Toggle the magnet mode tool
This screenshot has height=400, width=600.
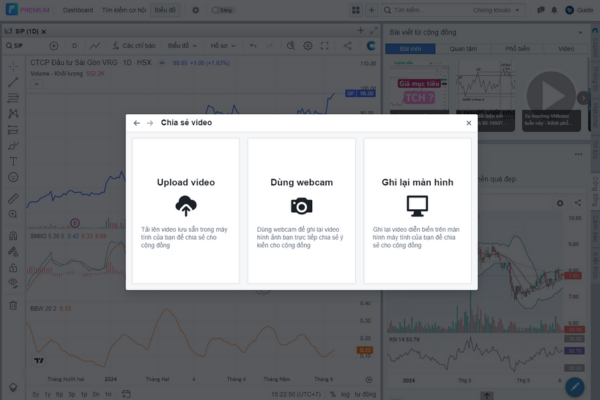pos(13,235)
